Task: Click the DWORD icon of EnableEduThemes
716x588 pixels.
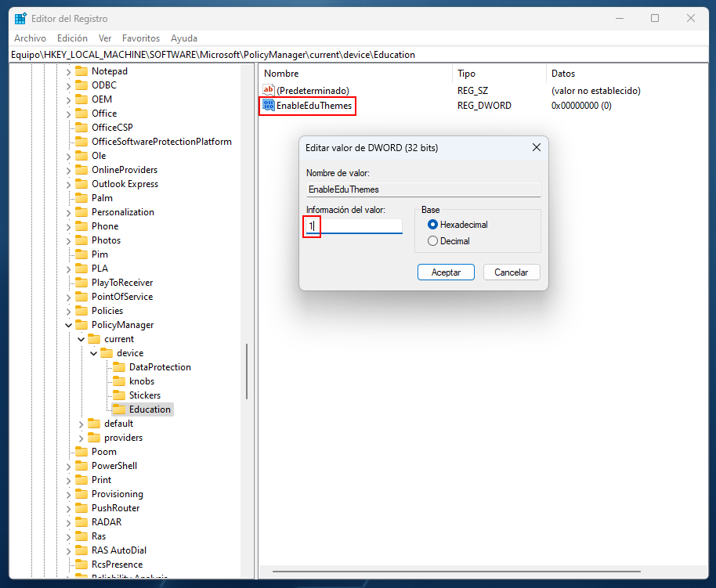Action: pos(269,106)
